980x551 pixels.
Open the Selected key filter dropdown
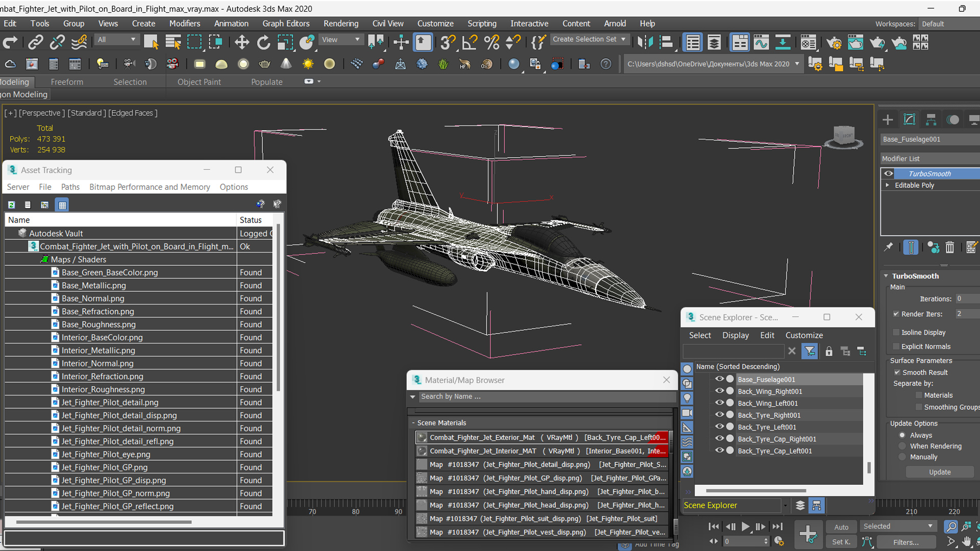pyautogui.click(x=898, y=527)
